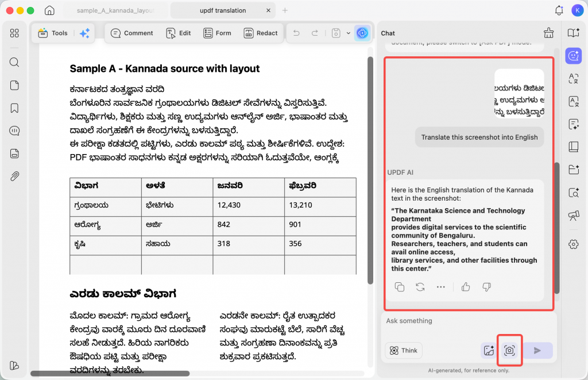Open the layers icon at sidebar bottom
This screenshot has width=588, height=380.
pyautogui.click(x=14, y=366)
